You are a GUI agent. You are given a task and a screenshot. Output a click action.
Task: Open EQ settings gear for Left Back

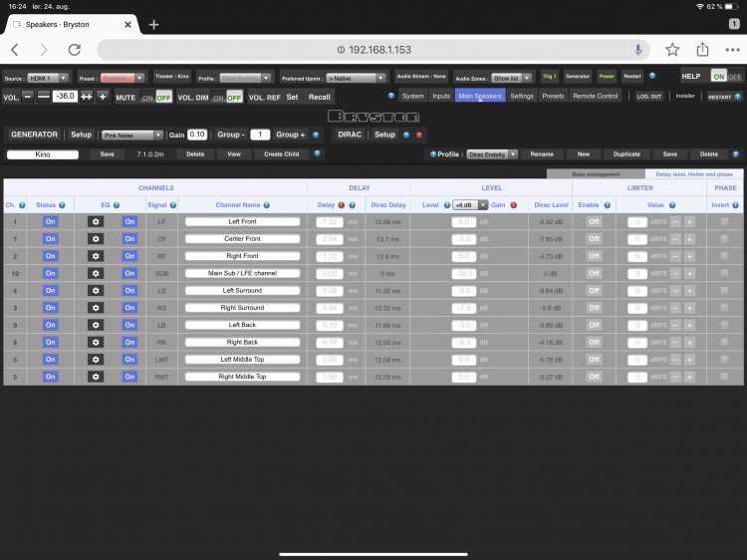[x=96, y=325]
